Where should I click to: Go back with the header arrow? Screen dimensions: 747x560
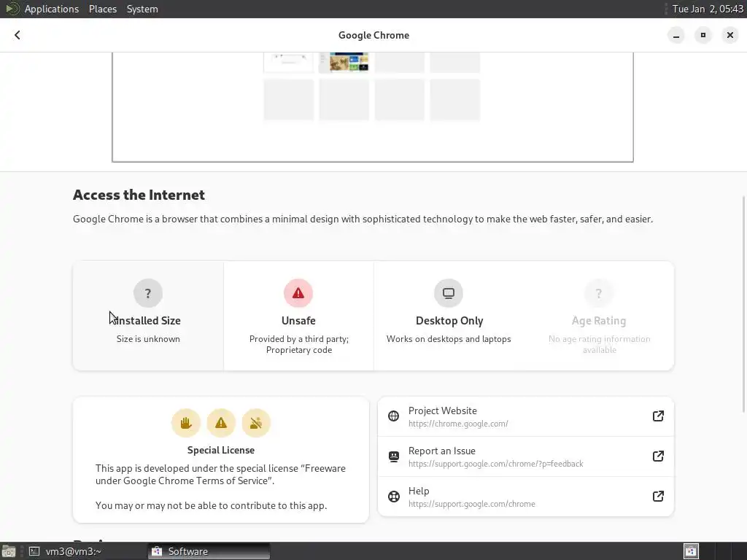click(x=18, y=35)
